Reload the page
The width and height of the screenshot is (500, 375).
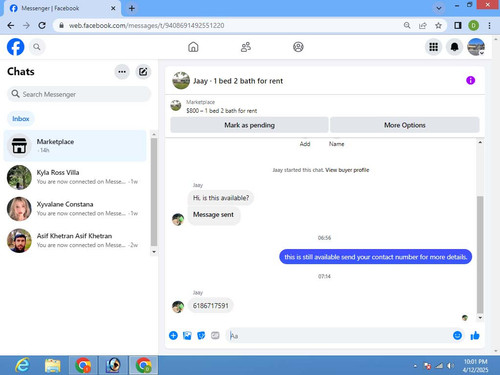(42, 25)
